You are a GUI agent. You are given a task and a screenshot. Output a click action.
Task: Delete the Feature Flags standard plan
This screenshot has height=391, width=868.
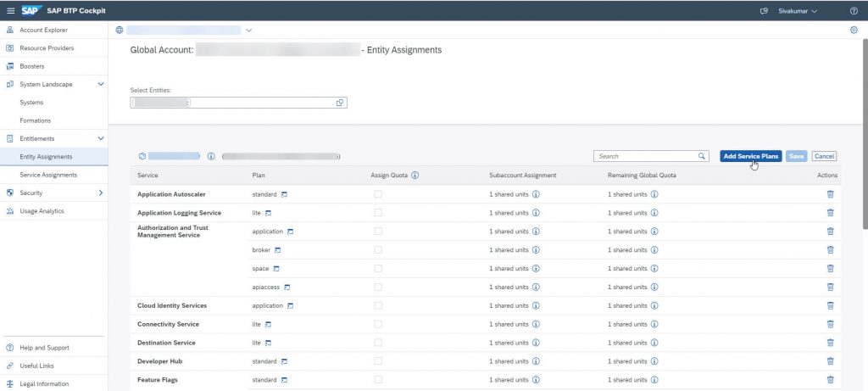(831, 380)
